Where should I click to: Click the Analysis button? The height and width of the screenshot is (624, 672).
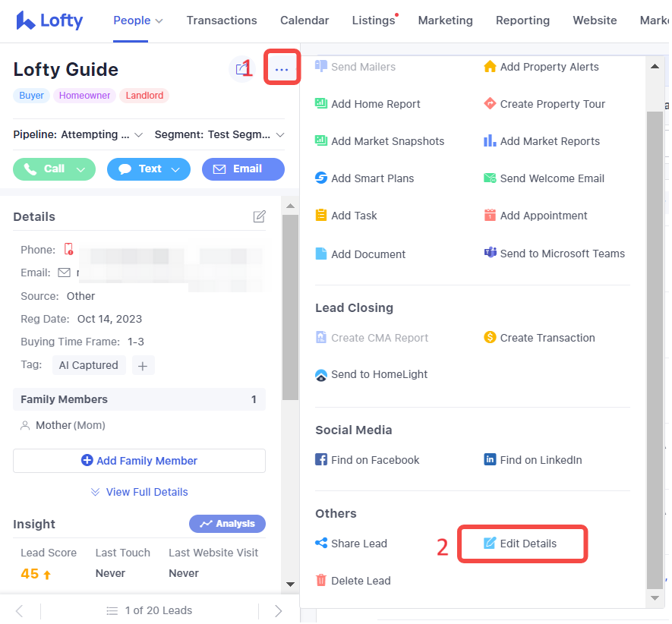point(228,524)
